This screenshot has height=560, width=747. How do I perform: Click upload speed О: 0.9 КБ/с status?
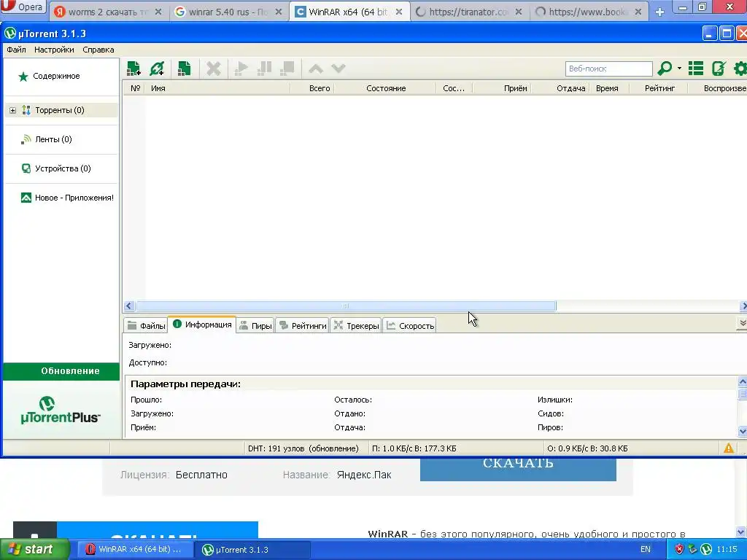587,448
